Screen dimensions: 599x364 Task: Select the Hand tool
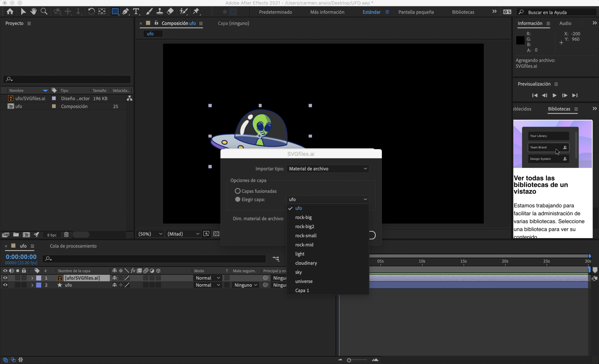tap(33, 11)
